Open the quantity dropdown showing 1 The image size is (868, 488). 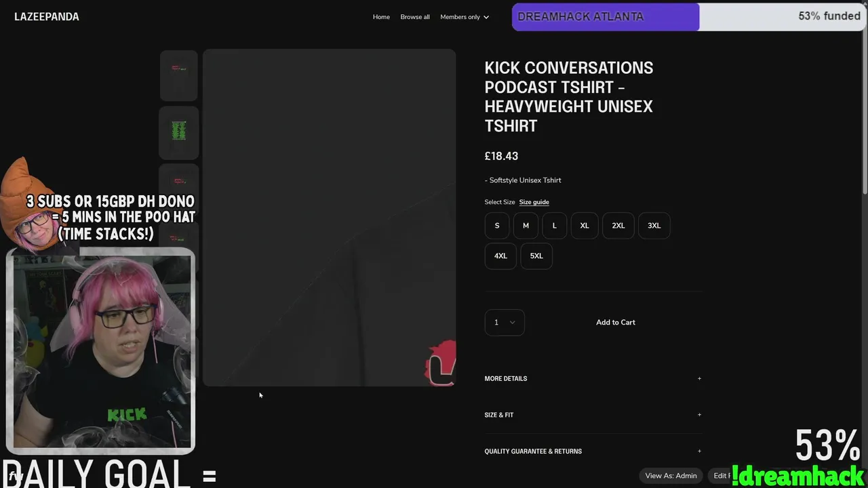[x=505, y=323]
